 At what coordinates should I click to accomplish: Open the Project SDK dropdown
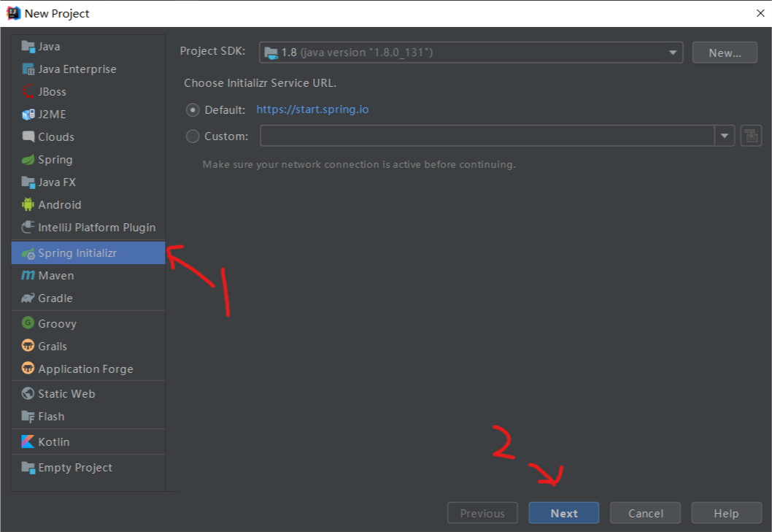(x=471, y=53)
